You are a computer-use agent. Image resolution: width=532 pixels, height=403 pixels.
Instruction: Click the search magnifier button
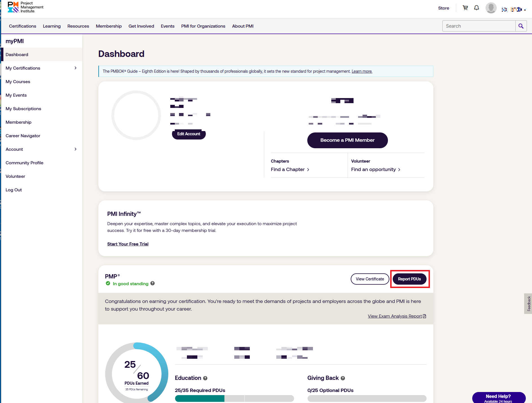pyautogui.click(x=521, y=26)
